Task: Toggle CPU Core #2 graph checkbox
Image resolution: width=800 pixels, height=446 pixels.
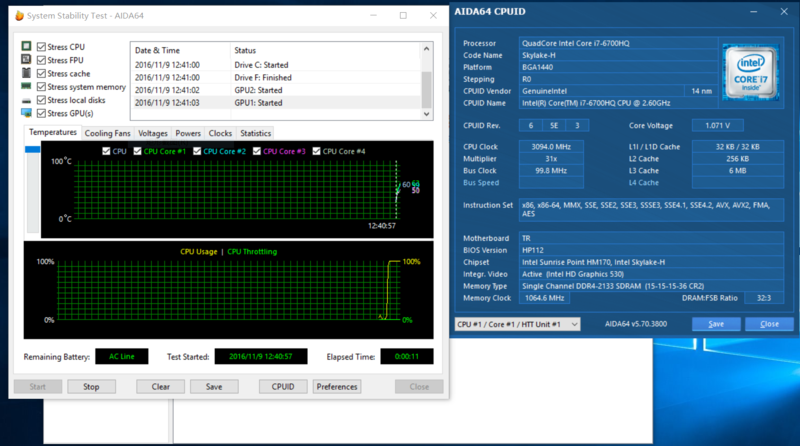Action: 197,151
